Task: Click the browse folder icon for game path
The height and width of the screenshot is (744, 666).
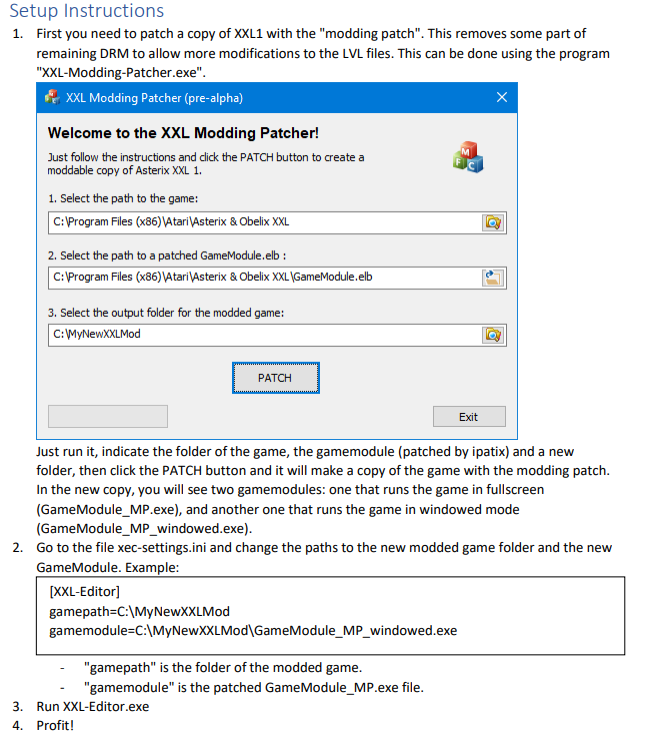Action: (x=493, y=223)
